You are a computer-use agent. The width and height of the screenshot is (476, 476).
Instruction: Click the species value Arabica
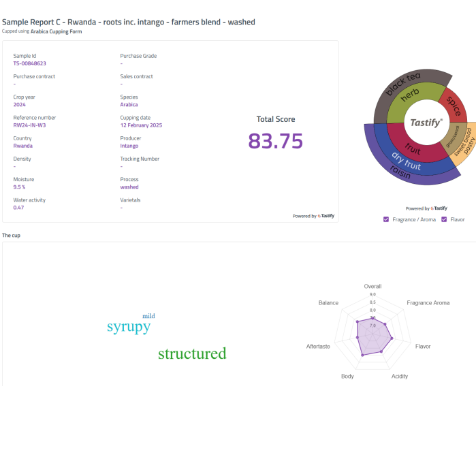129,104
